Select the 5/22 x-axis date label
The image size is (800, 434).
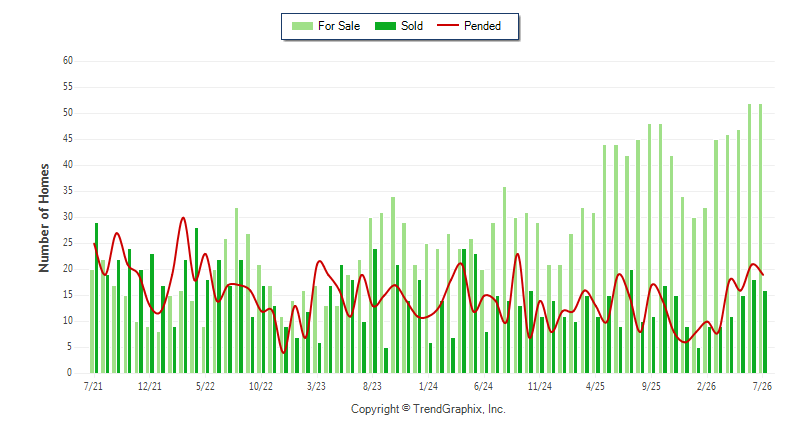pyautogui.click(x=205, y=386)
